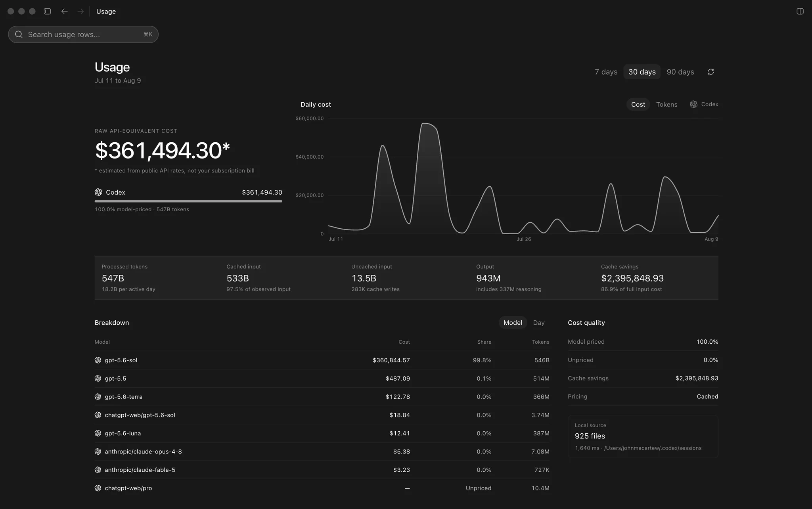Screen dimensions: 812x509
Task: Select the 7 days range
Action: [606, 72]
